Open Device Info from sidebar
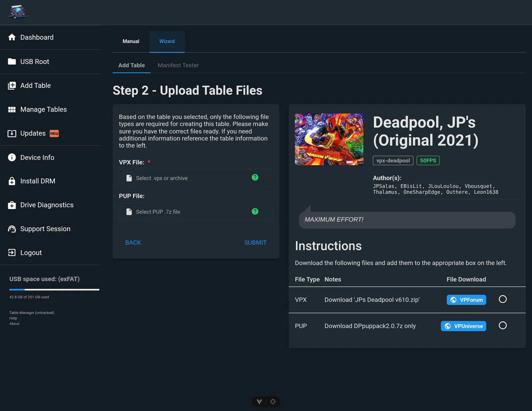The height and width of the screenshot is (411, 532). [37, 157]
